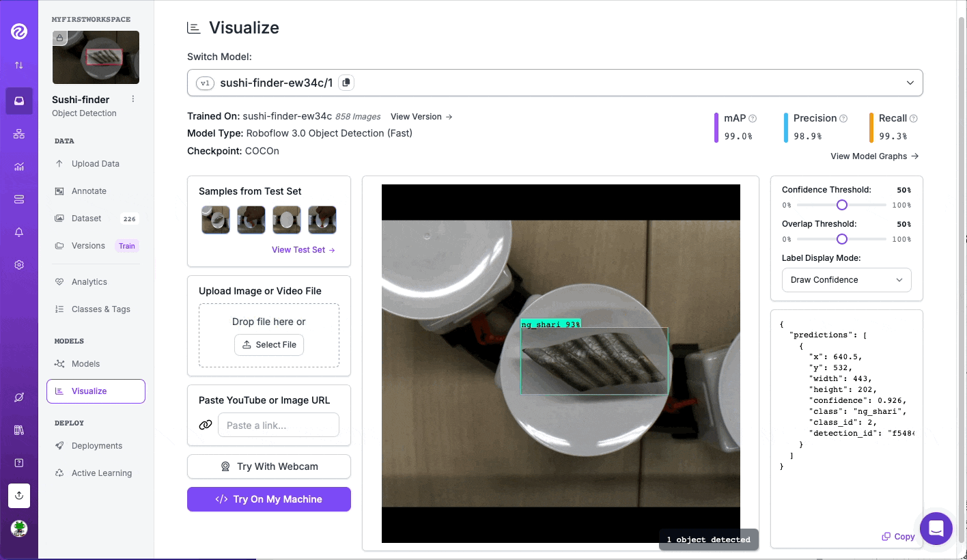Screen dimensions: 967x560
Task: Select the second test set sample image
Action: coord(251,220)
